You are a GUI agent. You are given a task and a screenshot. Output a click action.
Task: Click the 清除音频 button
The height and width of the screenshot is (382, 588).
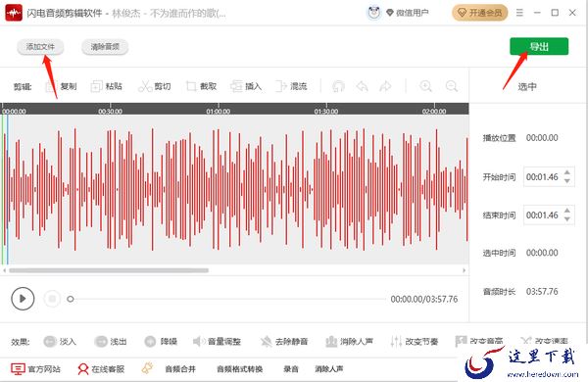tap(105, 47)
